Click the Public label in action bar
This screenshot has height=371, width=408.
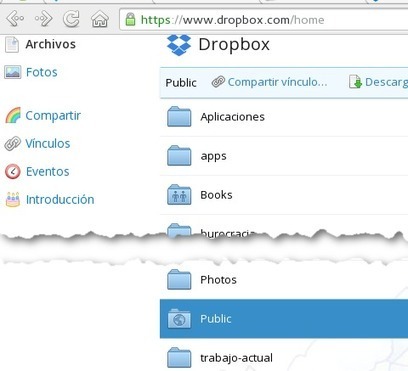point(181,83)
